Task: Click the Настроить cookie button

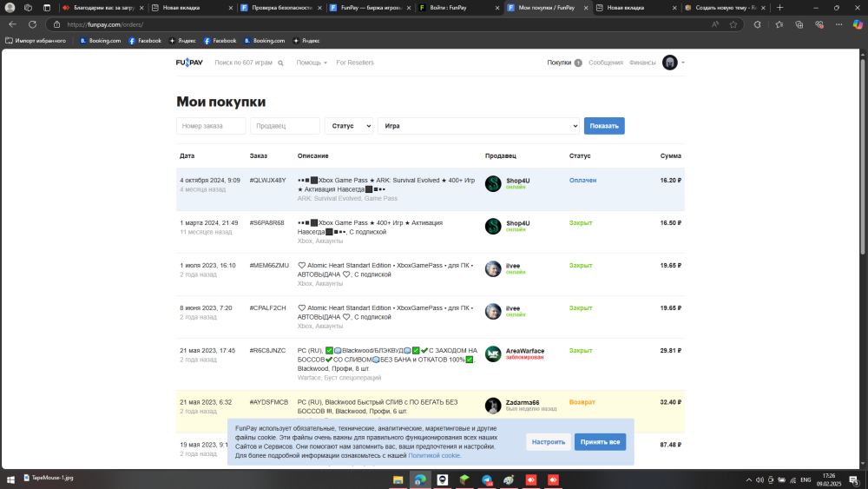Action: coord(548,442)
